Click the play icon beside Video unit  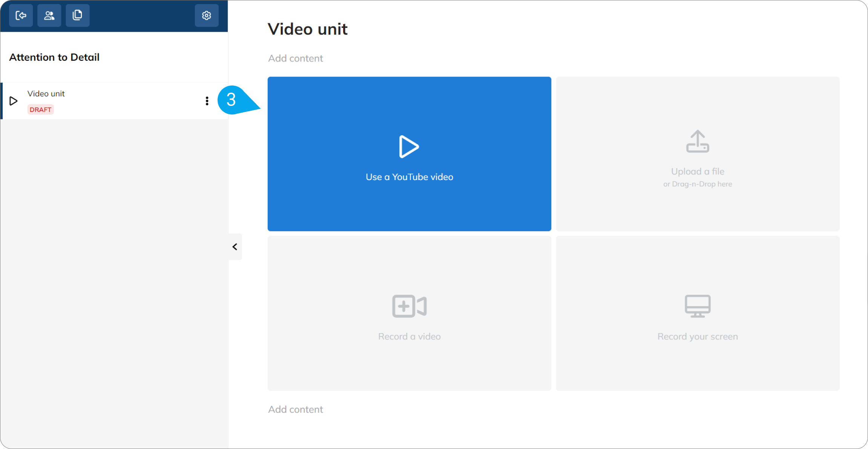tap(14, 101)
